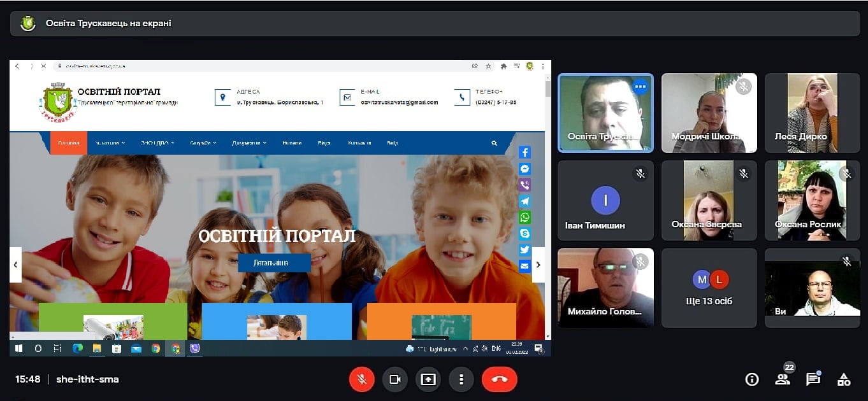The width and height of the screenshot is (868, 401).
Task: Click the present screen button
Action: pos(428,379)
